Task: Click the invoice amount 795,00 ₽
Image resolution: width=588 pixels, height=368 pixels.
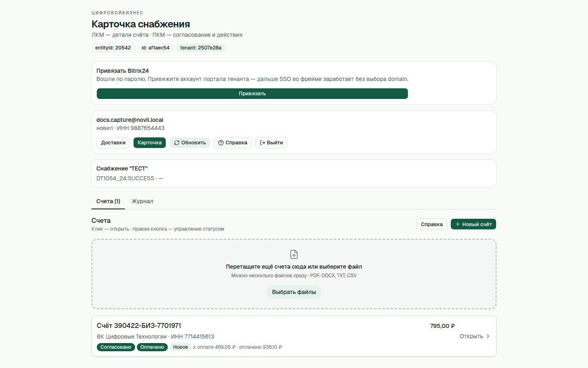Action: 442,326
